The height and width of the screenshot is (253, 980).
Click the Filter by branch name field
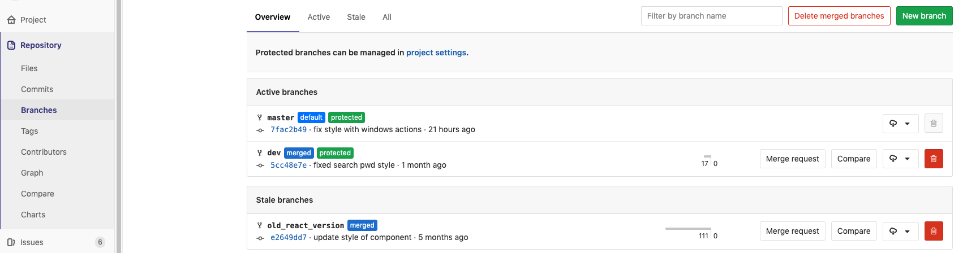coord(711,16)
